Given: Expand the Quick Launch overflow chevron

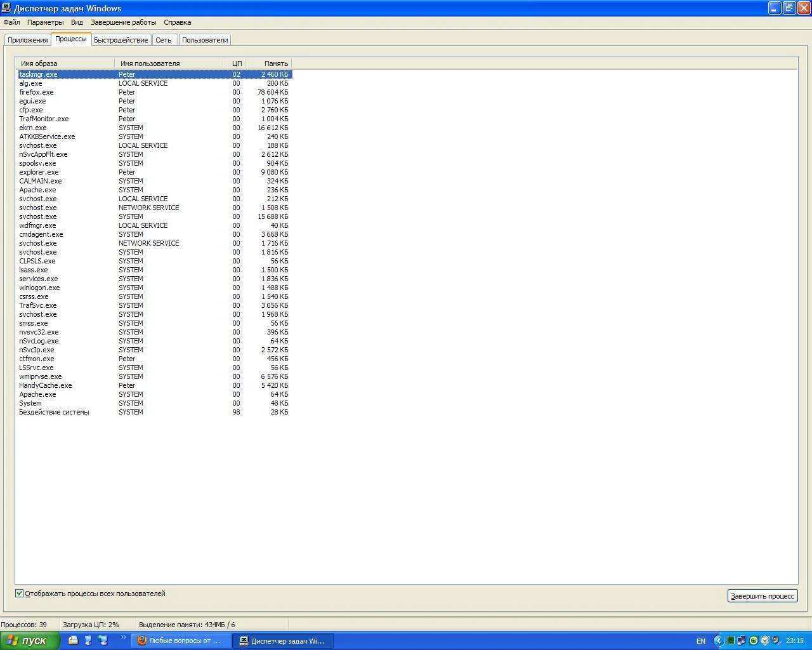Looking at the screenshot, I should click(122, 637).
